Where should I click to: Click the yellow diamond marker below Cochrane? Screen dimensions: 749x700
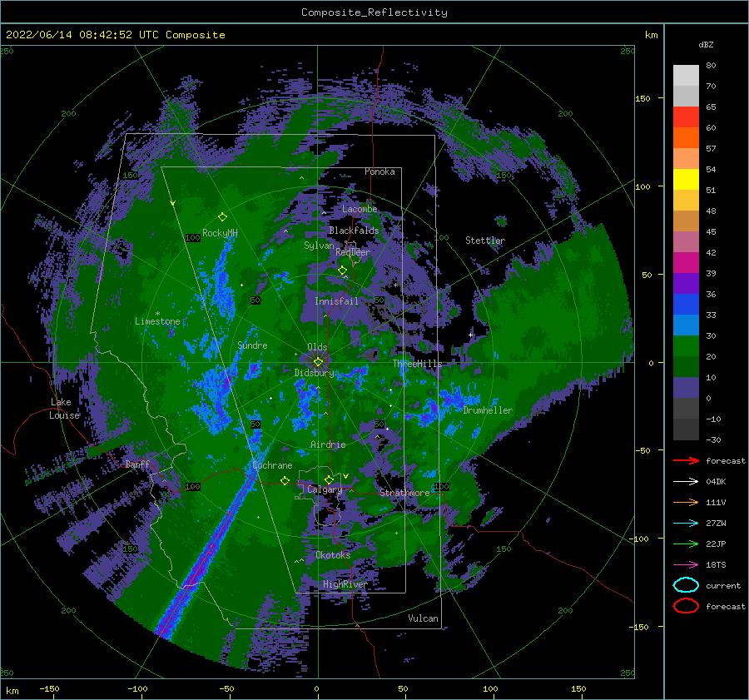pyautogui.click(x=285, y=481)
